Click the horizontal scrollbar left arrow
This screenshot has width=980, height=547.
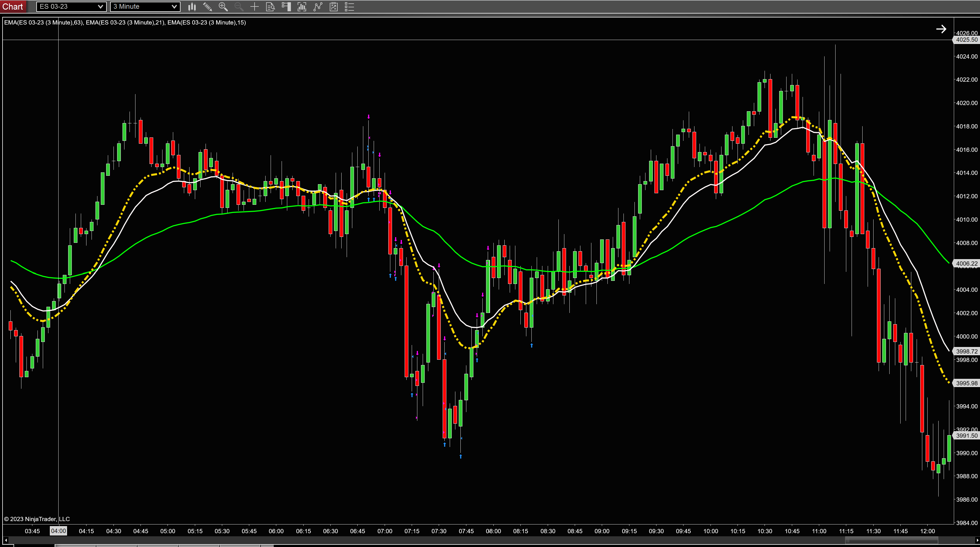pos(6,540)
